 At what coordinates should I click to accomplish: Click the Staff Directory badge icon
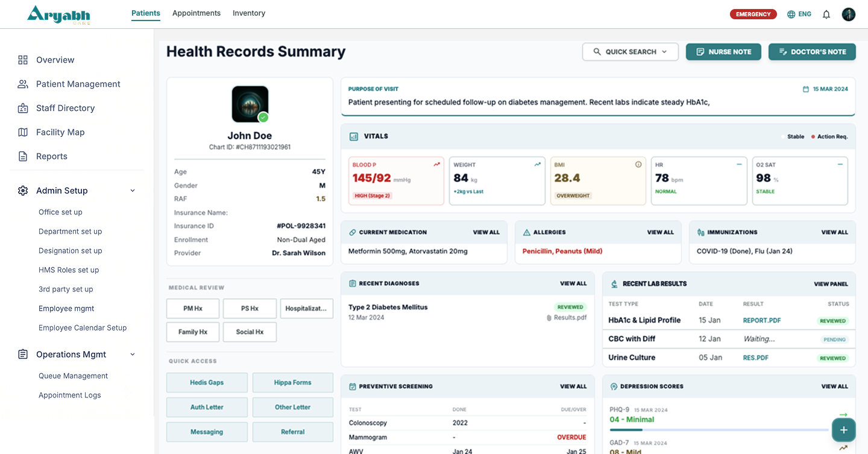(x=23, y=108)
